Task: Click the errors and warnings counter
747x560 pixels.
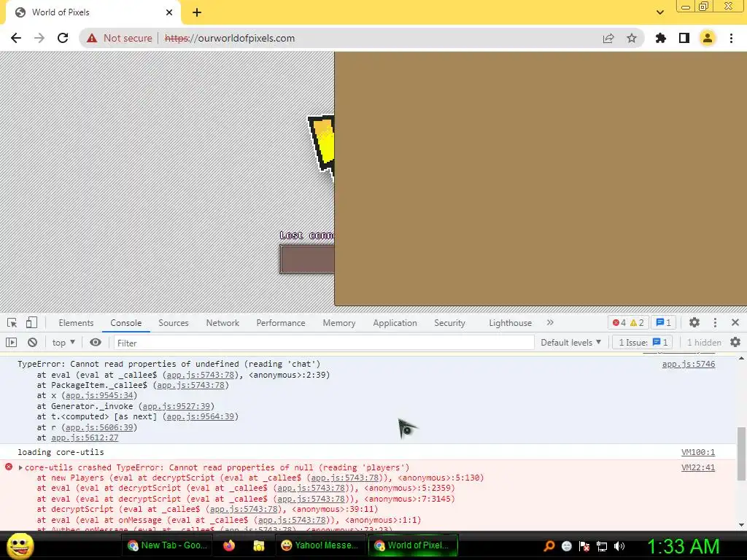Action: coord(628,323)
